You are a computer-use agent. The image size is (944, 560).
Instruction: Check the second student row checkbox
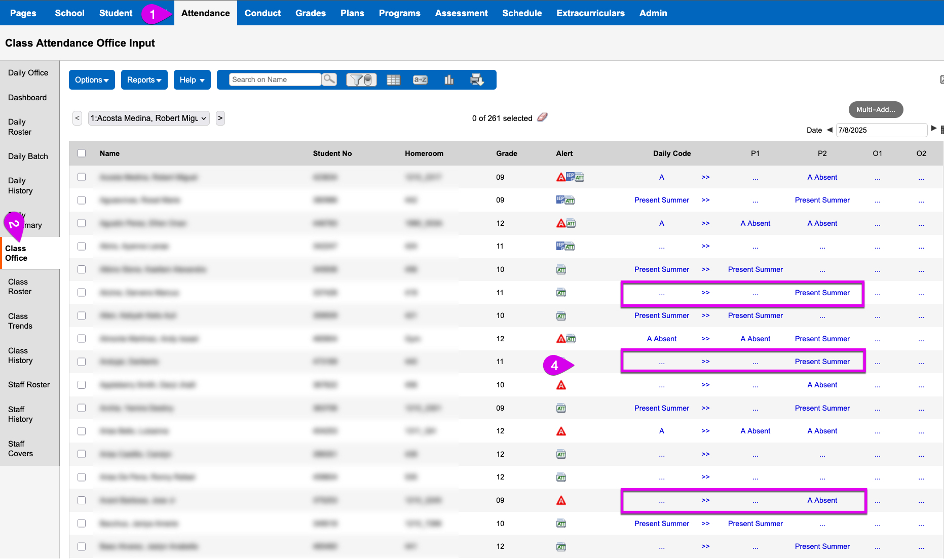coord(82,200)
